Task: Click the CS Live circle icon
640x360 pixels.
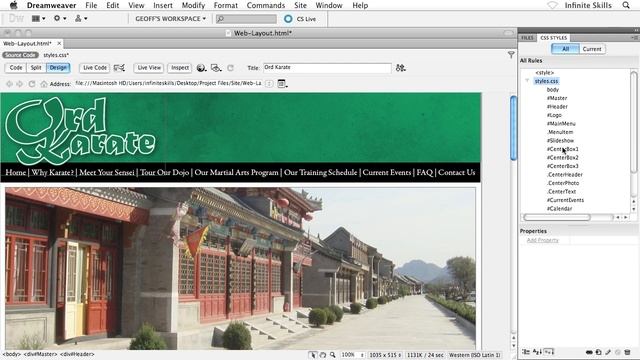Action: click(x=288, y=19)
